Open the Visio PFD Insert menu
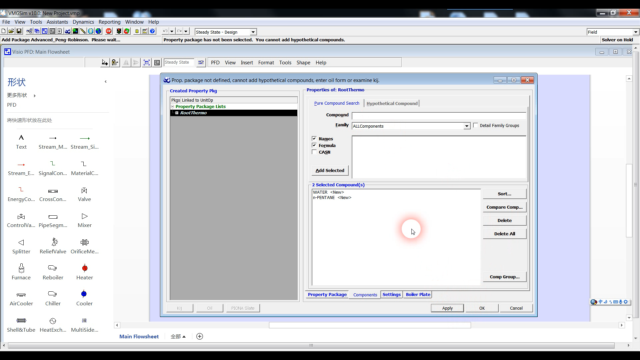 tap(247, 62)
